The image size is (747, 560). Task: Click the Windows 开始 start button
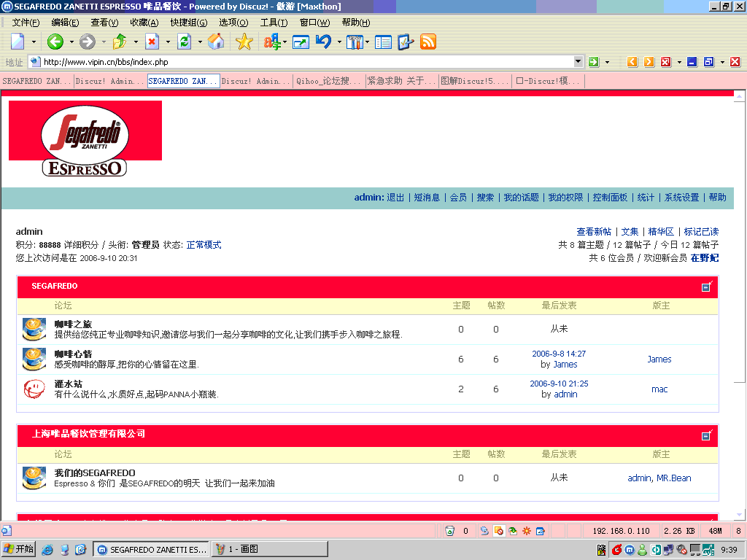point(18,549)
